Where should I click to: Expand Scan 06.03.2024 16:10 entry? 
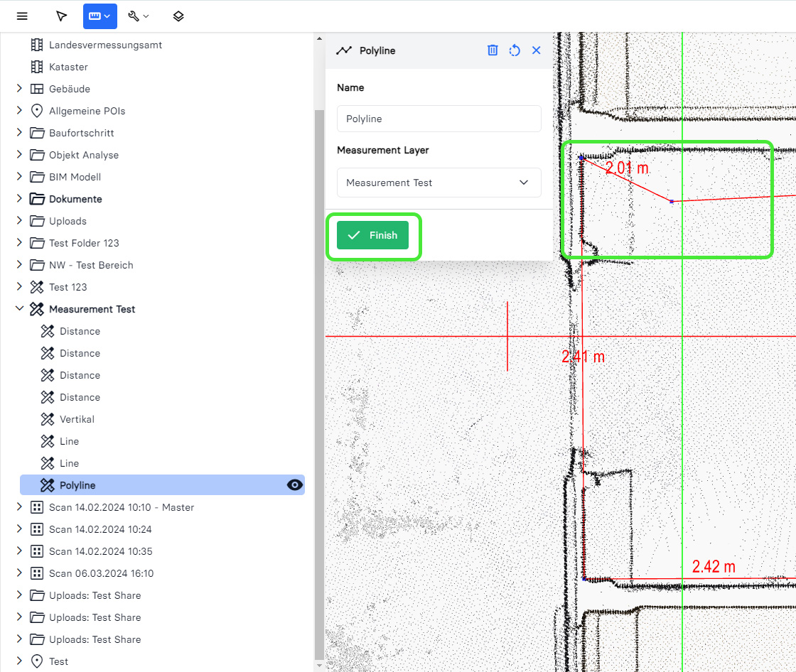(x=19, y=573)
